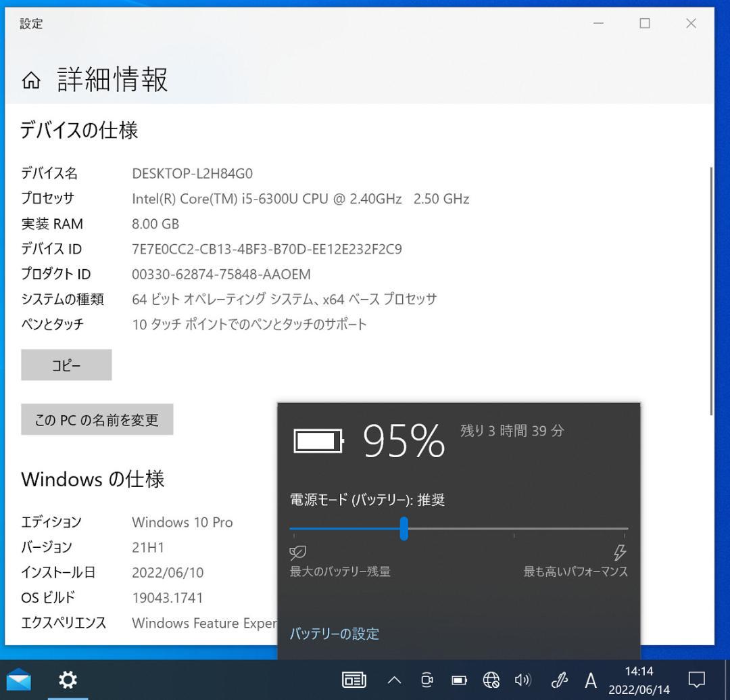Click the インストール日 label
The height and width of the screenshot is (700, 730).
coord(58,573)
